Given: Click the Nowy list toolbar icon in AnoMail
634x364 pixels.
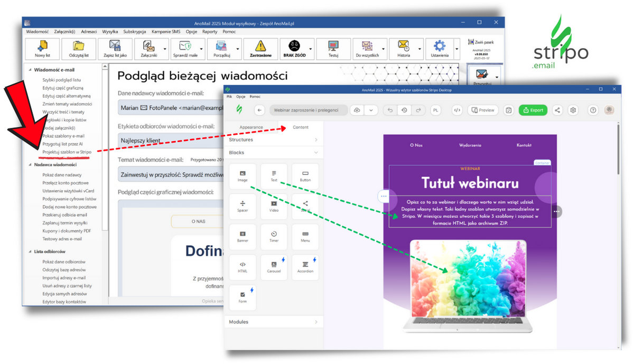Looking at the screenshot, I should coord(41,49).
